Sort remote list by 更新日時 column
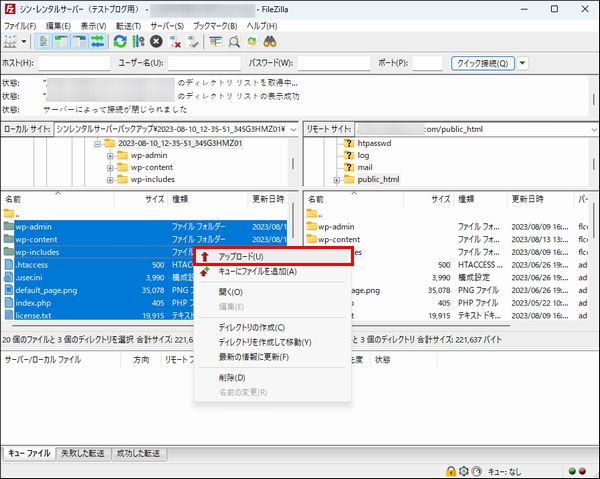This screenshot has height=479, width=600. (x=540, y=199)
